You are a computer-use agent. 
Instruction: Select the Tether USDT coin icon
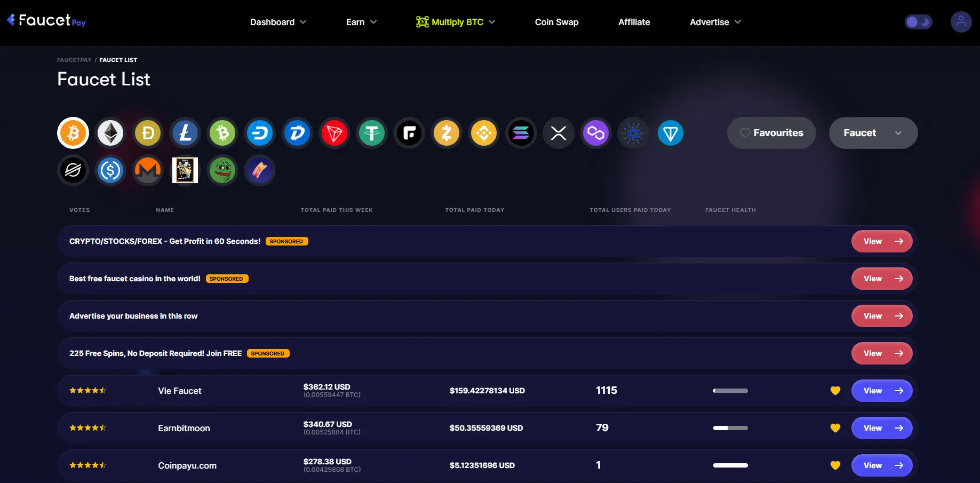pos(372,133)
